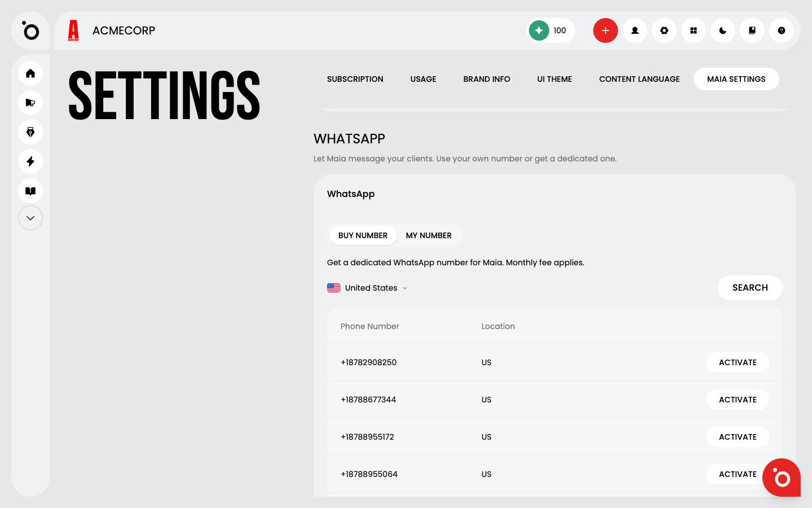This screenshot has height=508, width=812.
Task: Switch to the Content Language tab
Action: click(x=639, y=79)
